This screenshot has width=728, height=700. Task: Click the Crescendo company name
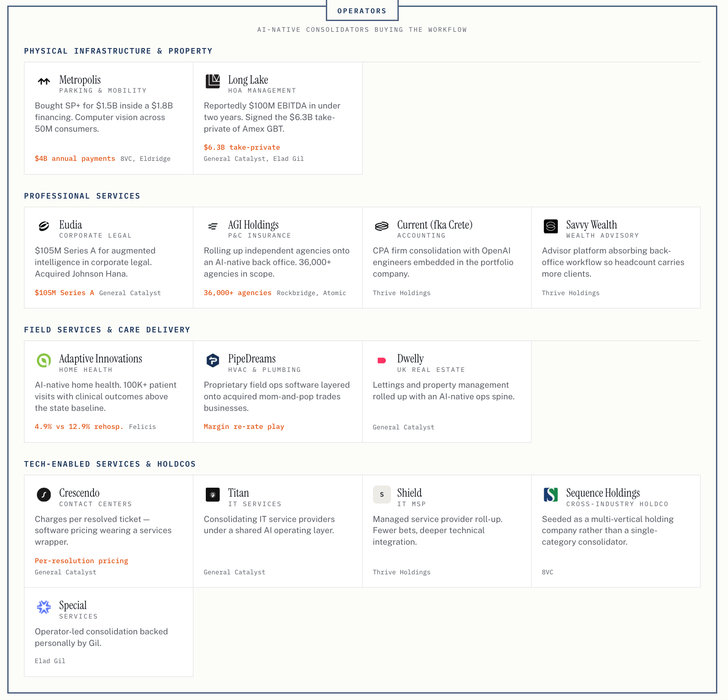coord(79,493)
